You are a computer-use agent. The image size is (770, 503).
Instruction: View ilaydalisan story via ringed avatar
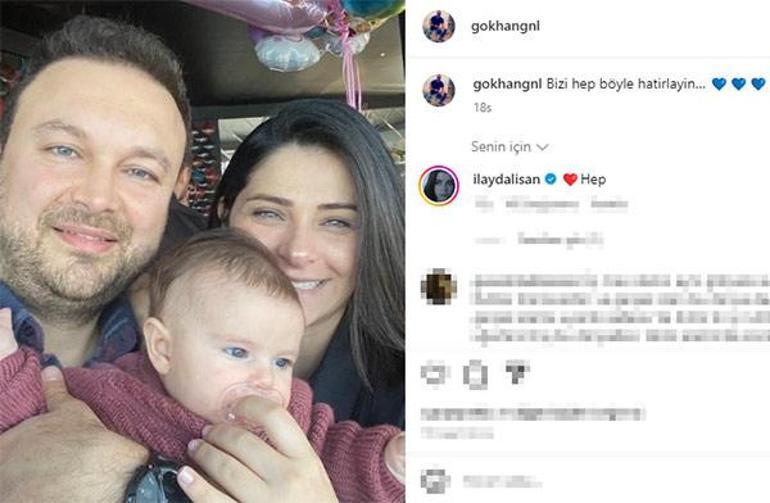(439, 186)
